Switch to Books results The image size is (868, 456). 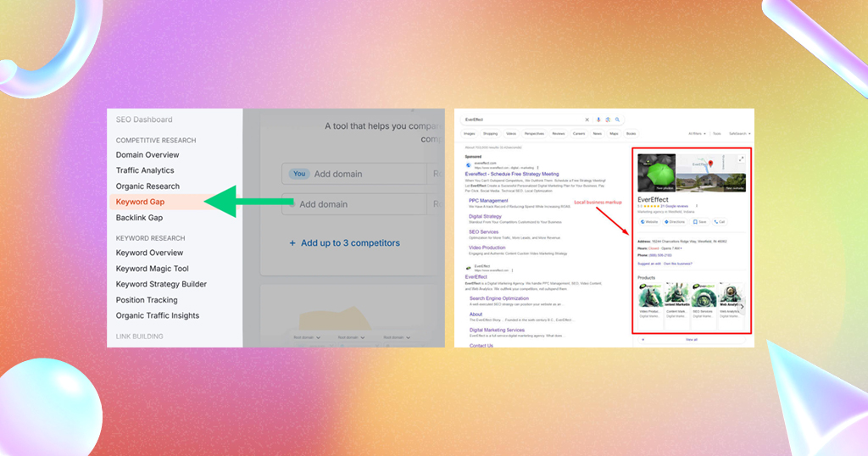631,134
